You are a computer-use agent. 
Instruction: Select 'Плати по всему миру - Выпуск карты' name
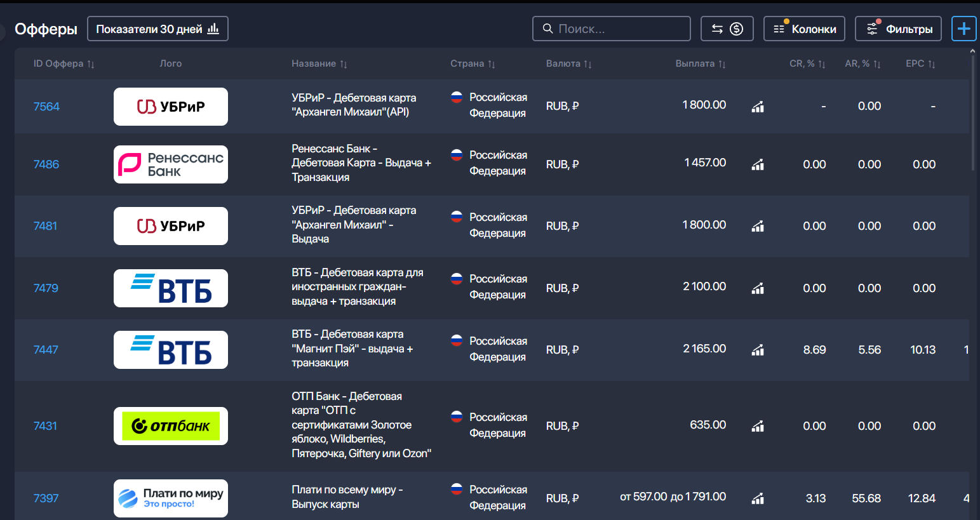tap(347, 497)
